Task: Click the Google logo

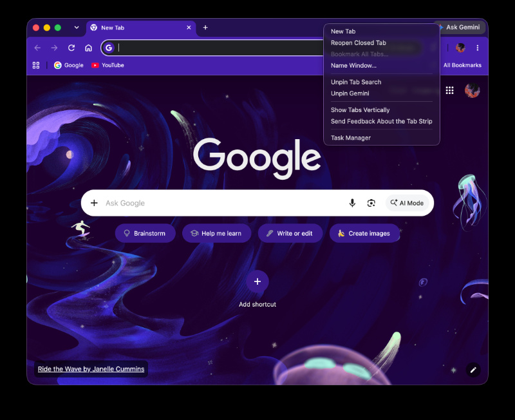Action: 257,158
